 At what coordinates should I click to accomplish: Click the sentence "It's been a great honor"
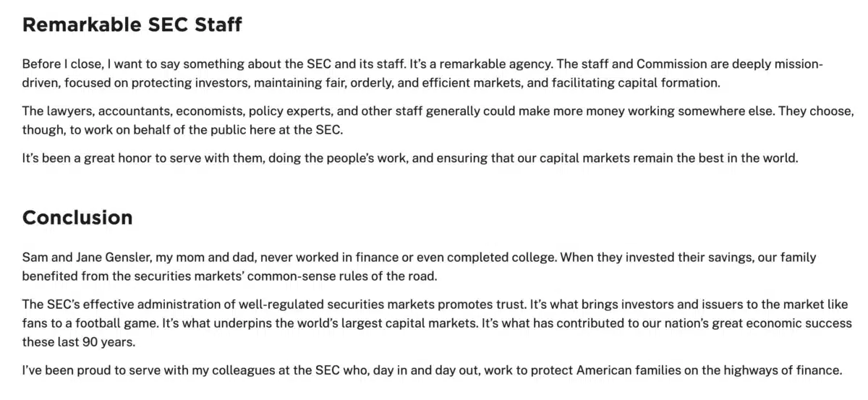tap(410, 158)
